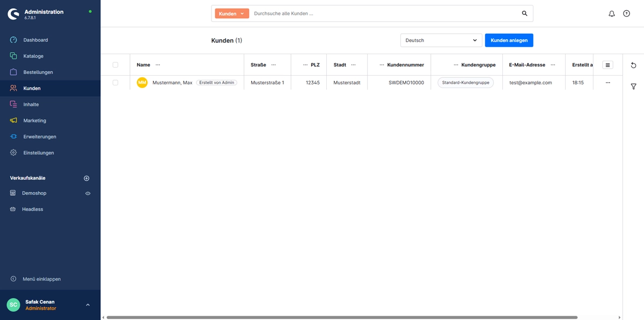Image resolution: width=644 pixels, height=320 pixels.
Task: Go to Einstellungen in the sidebar
Action: [x=39, y=152]
